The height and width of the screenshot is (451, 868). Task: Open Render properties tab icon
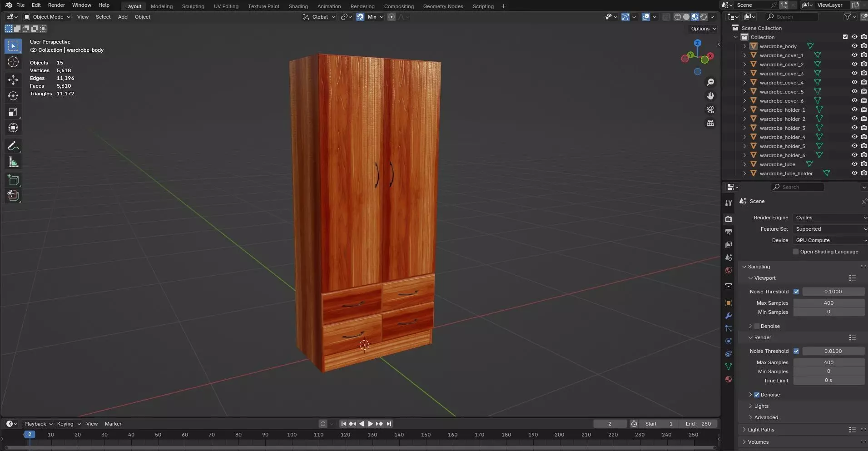729,219
